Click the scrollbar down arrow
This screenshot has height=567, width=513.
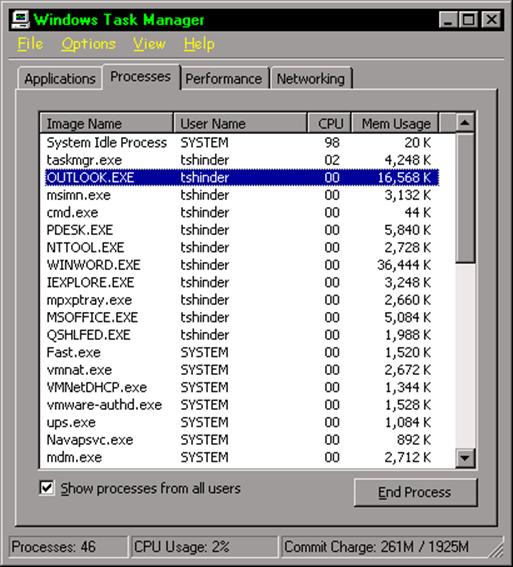click(465, 458)
